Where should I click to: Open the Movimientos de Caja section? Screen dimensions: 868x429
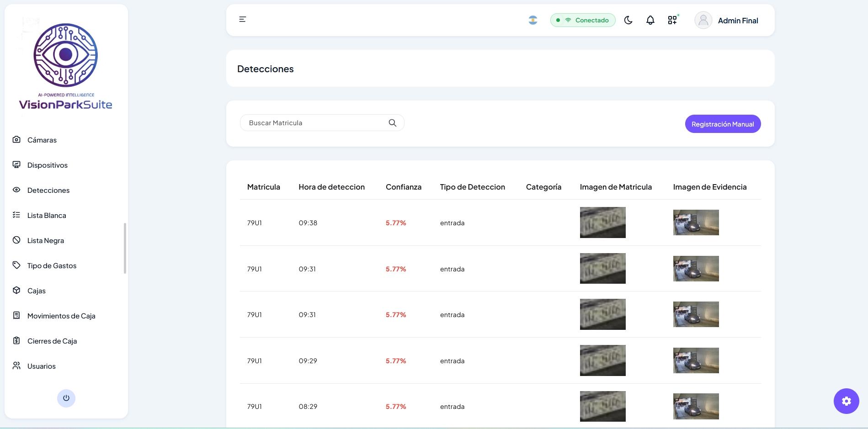61,316
